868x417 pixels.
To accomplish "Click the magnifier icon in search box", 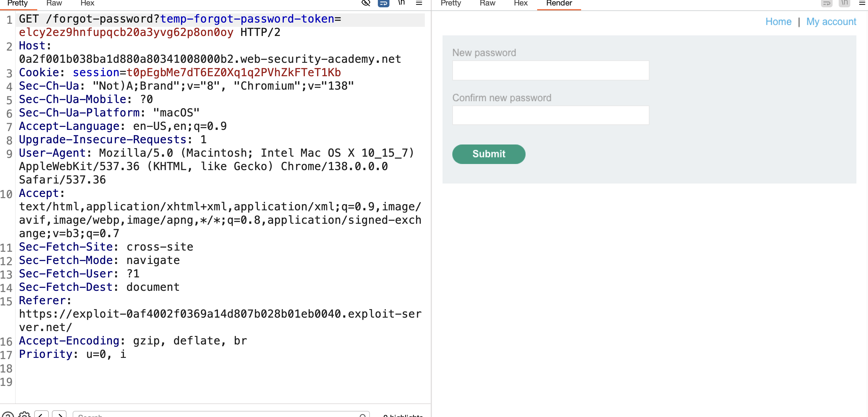I will tap(363, 415).
